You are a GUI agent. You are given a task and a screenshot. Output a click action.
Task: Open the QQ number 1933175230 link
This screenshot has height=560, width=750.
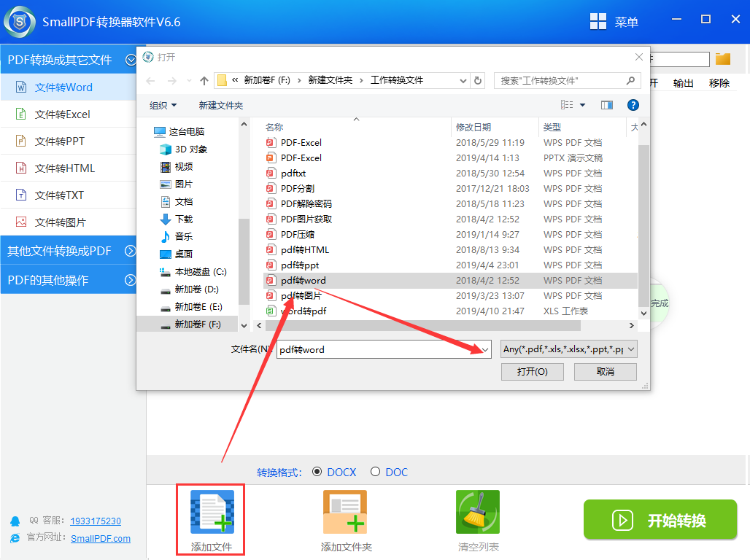point(96,521)
